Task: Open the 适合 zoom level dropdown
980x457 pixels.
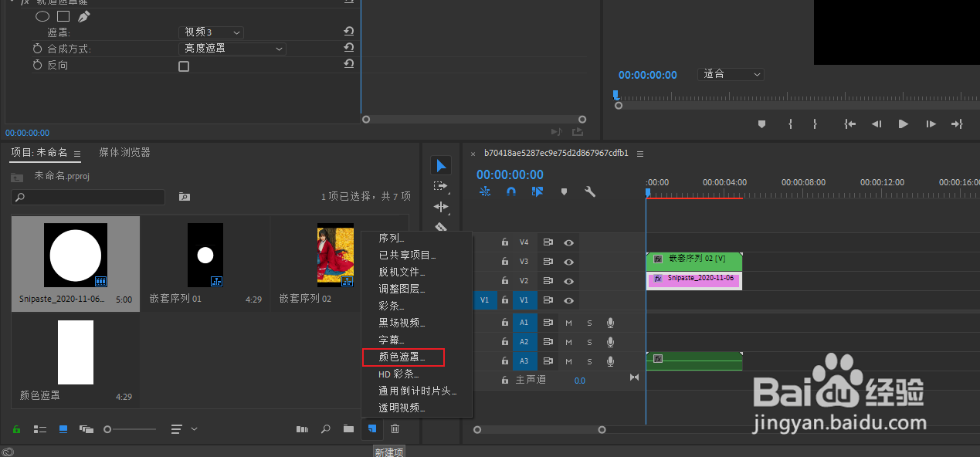Action: (x=731, y=74)
